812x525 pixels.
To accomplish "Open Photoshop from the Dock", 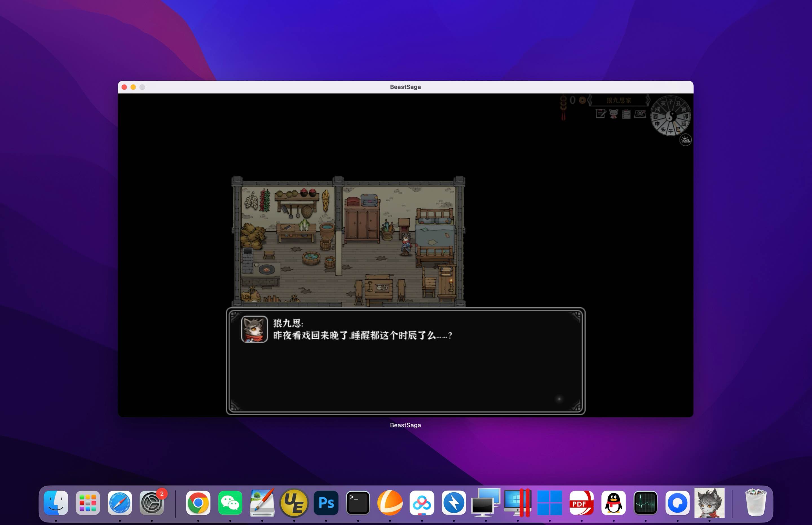I will (326, 503).
